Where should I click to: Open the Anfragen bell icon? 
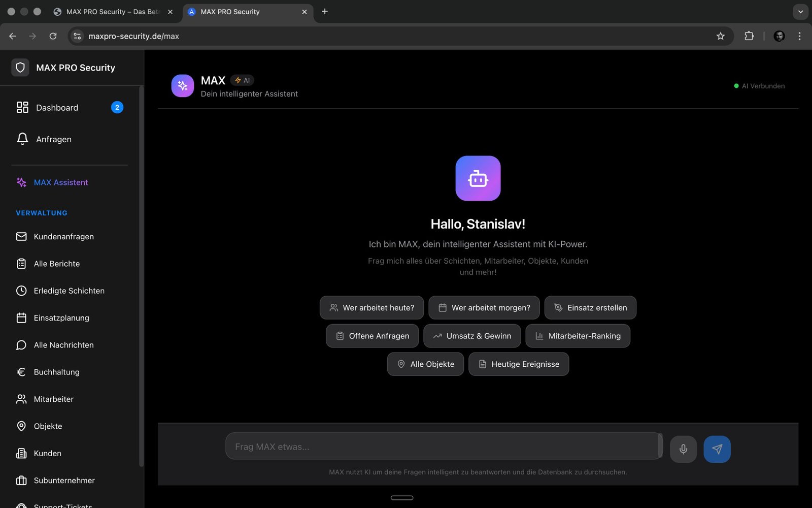[x=22, y=139]
